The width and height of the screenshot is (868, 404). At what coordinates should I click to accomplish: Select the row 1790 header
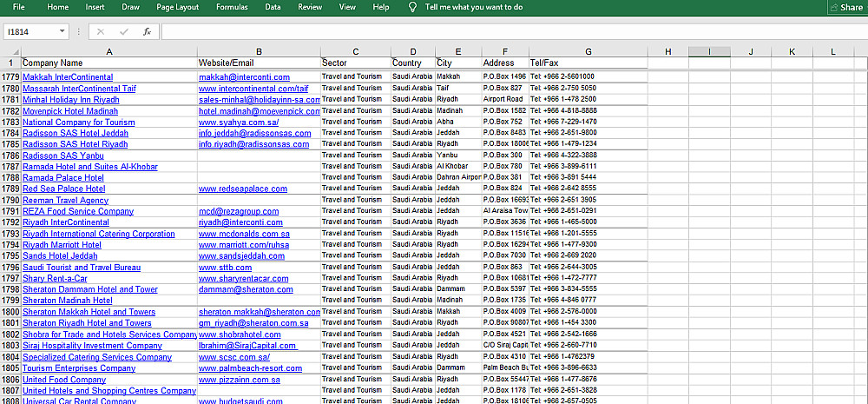(10, 200)
